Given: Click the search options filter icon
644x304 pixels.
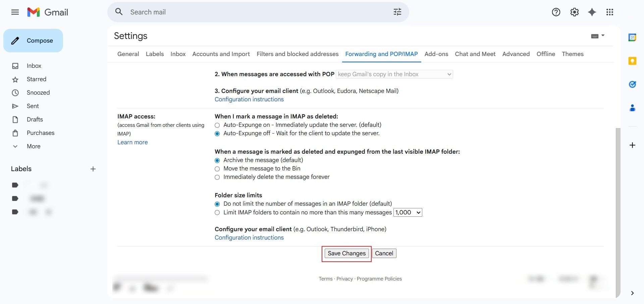Looking at the screenshot, I should [x=397, y=12].
